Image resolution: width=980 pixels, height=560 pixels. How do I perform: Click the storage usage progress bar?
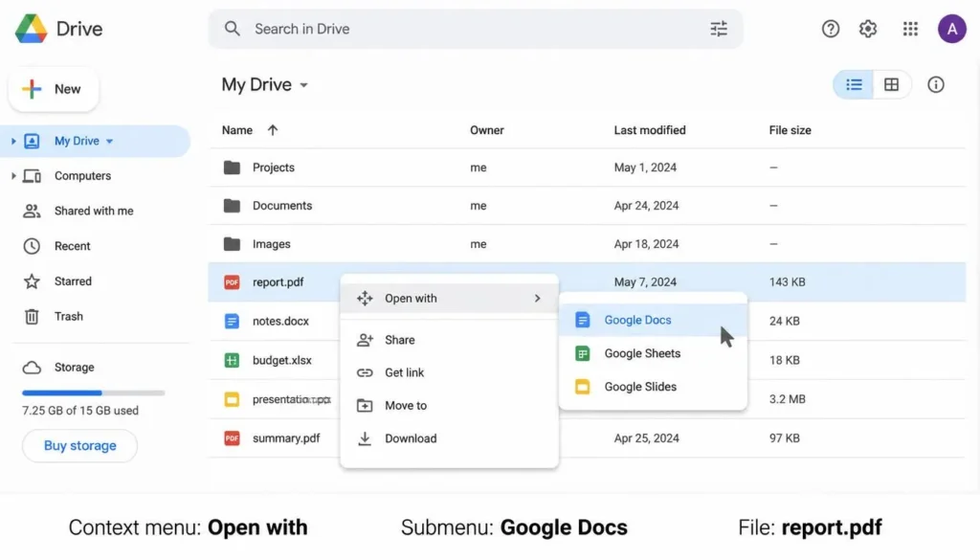pyautogui.click(x=93, y=393)
